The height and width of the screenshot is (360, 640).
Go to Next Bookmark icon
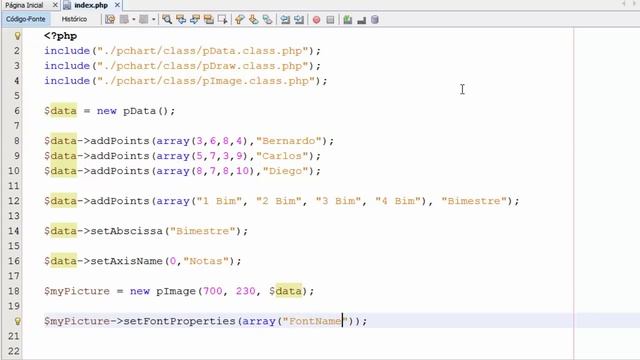click(253, 19)
